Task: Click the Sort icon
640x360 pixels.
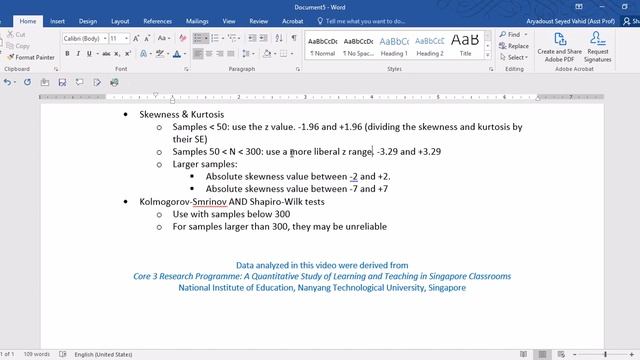Action: click(279, 38)
